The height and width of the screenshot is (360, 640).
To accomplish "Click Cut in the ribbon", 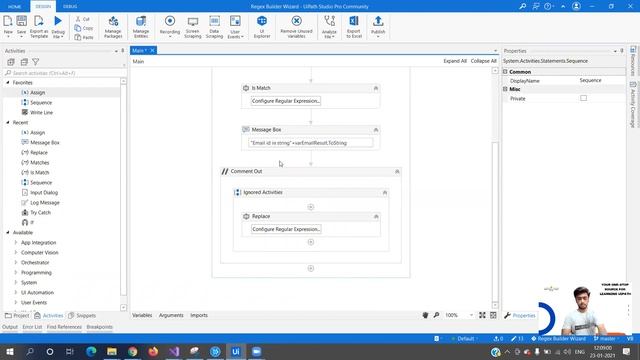I will (82, 19).
